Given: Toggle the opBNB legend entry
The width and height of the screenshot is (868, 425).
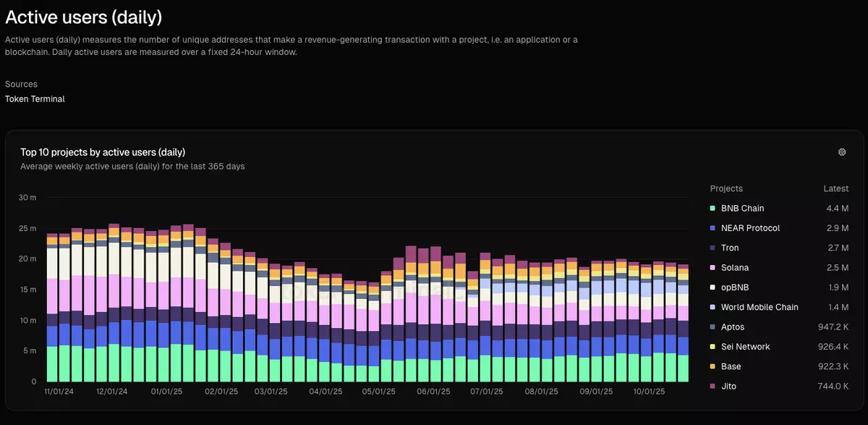Looking at the screenshot, I should coord(735,287).
